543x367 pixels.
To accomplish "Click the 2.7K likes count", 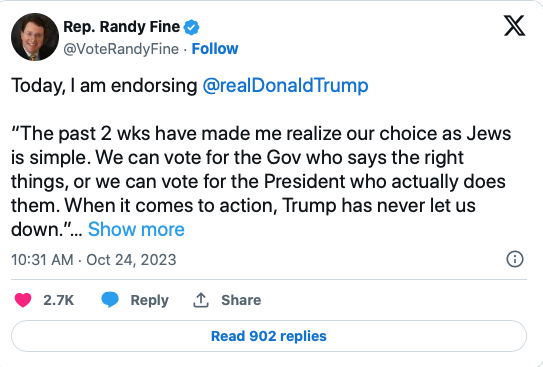I will click(59, 300).
